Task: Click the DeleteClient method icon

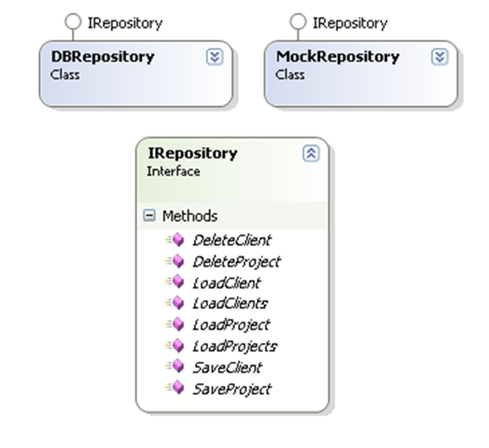Action: point(175,240)
